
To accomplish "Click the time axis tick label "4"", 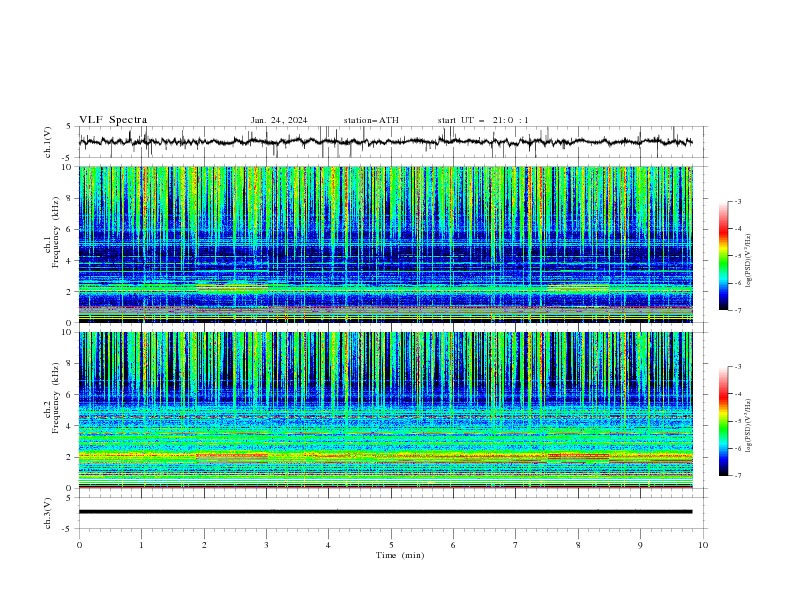I will 329,545.
